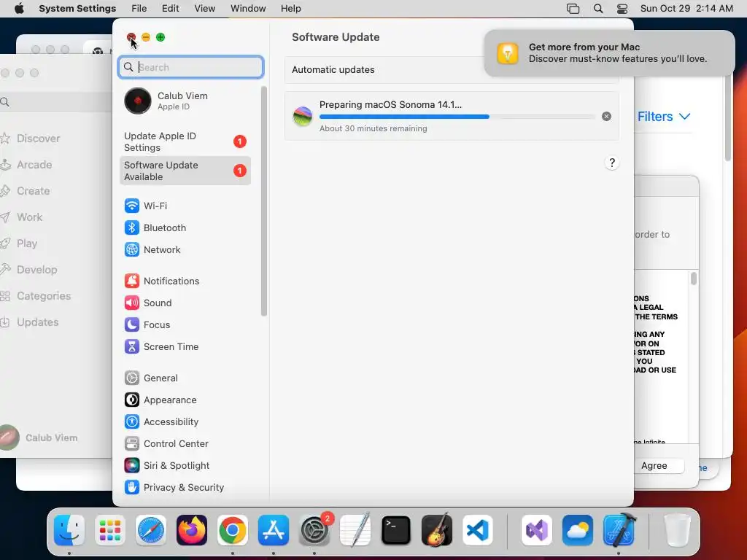Open the Apple menu

click(x=19, y=9)
